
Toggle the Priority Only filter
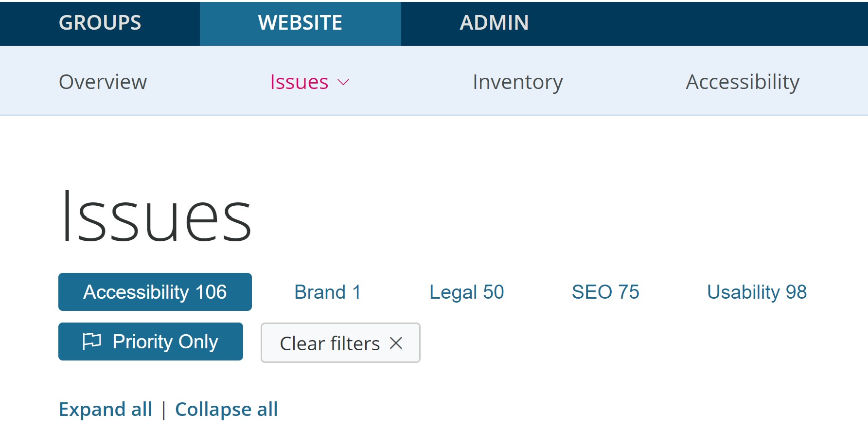click(x=151, y=342)
